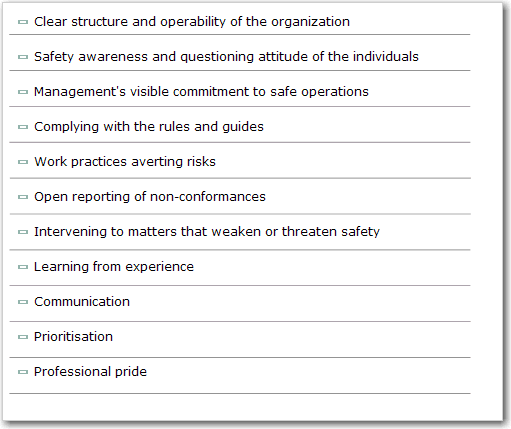Click the icon next to Professional pride
The width and height of the screenshot is (511, 429).
pos(23,372)
